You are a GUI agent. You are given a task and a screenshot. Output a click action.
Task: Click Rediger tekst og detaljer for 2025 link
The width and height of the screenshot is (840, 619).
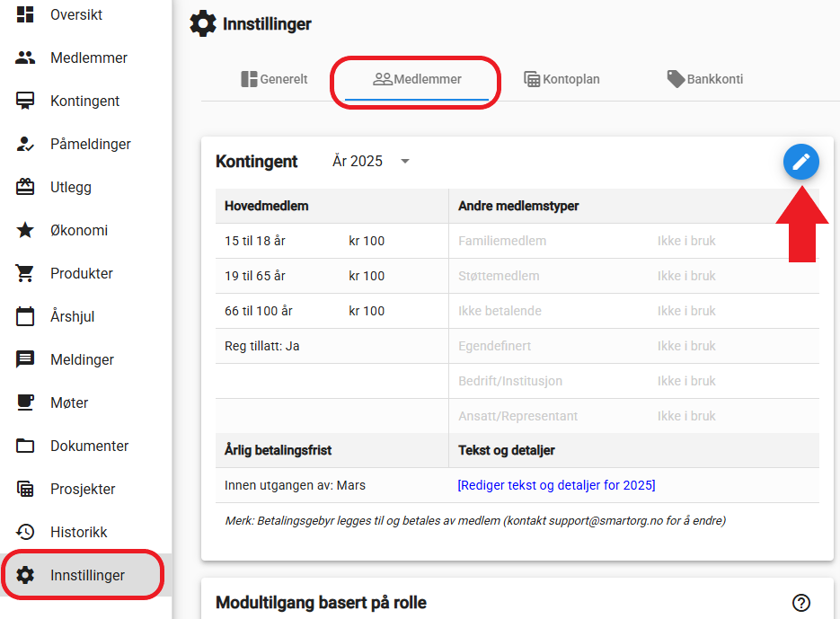pyautogui.click(x=556, y=485)
